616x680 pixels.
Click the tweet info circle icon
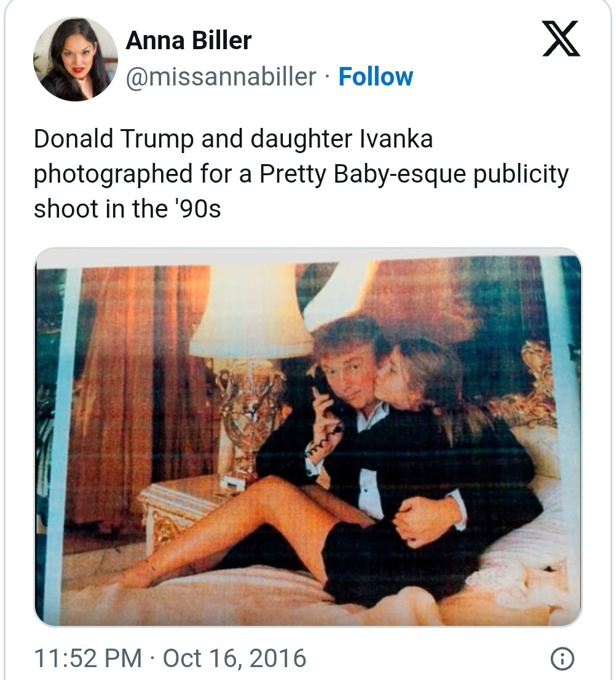tap(562, 658)
